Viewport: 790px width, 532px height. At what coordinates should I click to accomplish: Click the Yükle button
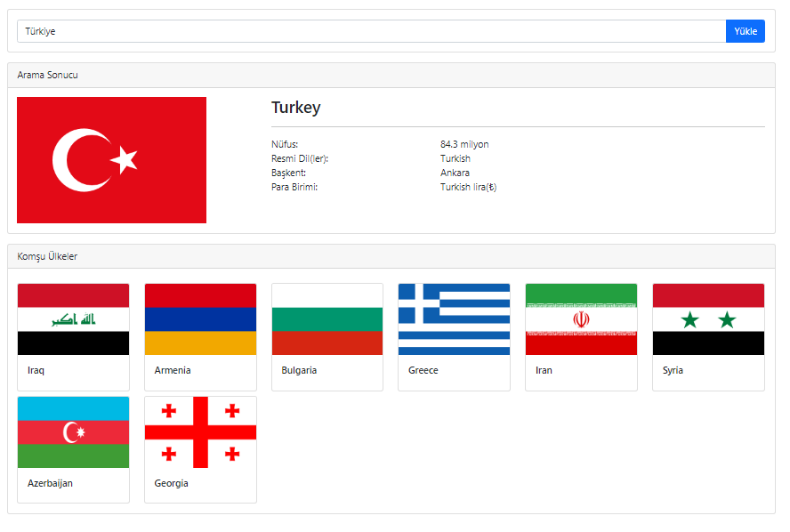pyautogui.click(x=746, y=31)
